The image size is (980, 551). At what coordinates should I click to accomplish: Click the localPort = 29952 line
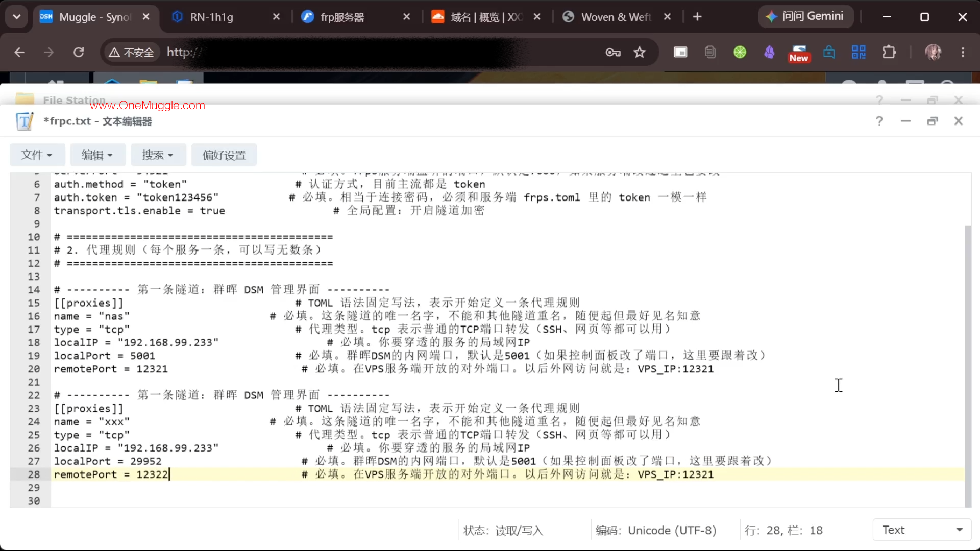pyautogui.click(x=108, y=461)
